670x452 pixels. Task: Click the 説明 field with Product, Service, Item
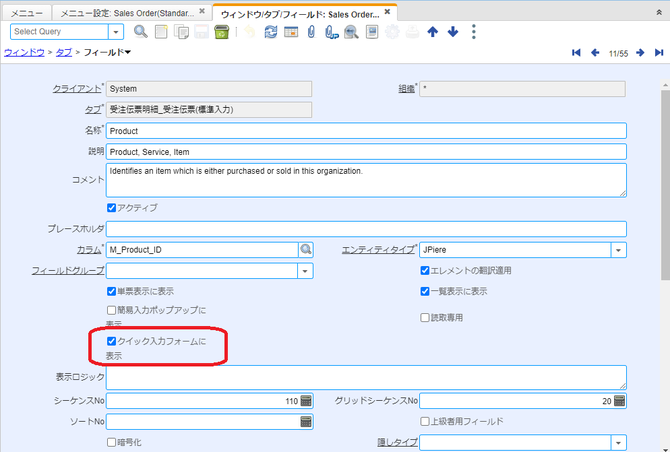(x=366, y=152)
